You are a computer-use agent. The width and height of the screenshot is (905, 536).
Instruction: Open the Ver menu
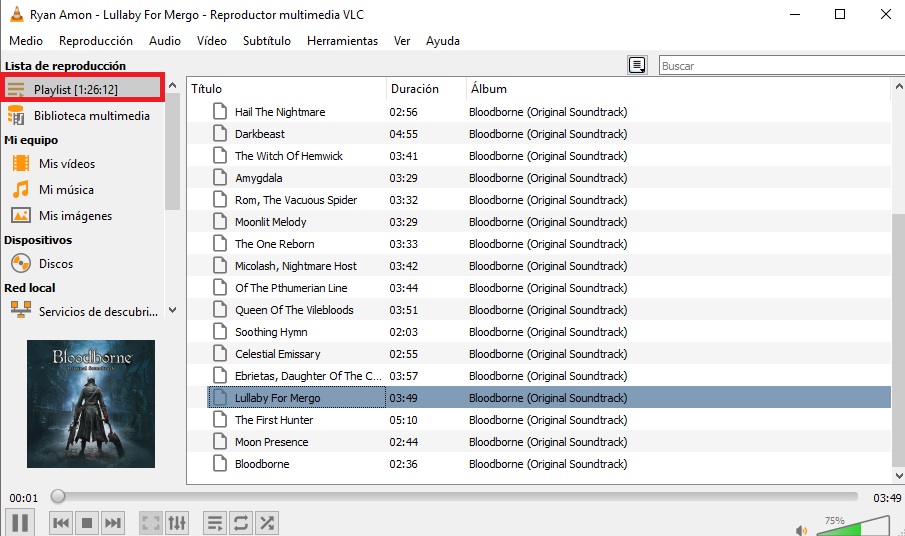(402, 41)
